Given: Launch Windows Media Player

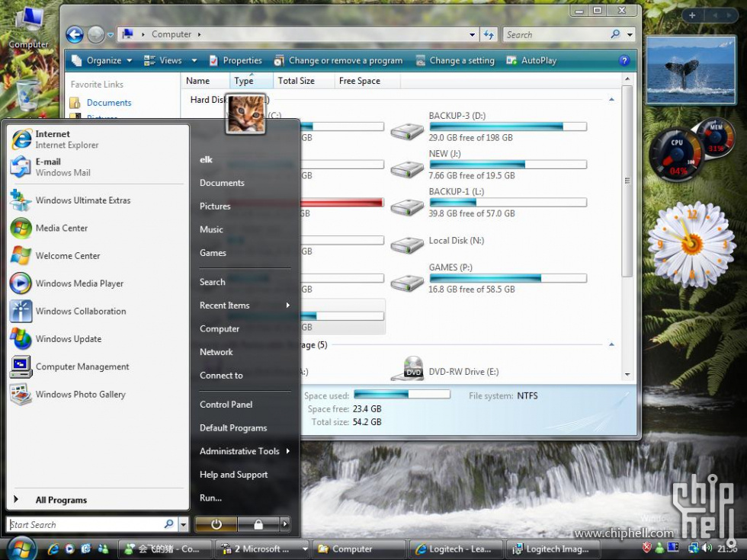Looking at the screenshot, I should point(98,283).
